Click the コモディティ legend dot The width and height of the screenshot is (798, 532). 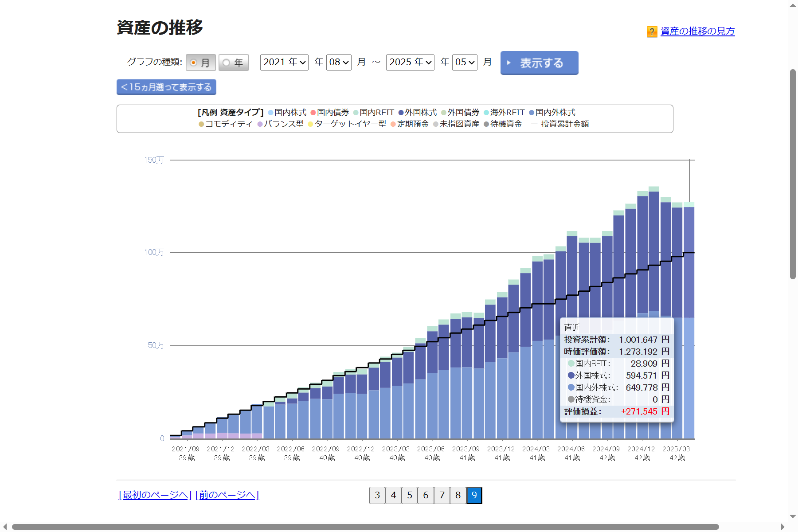point(201,124)
